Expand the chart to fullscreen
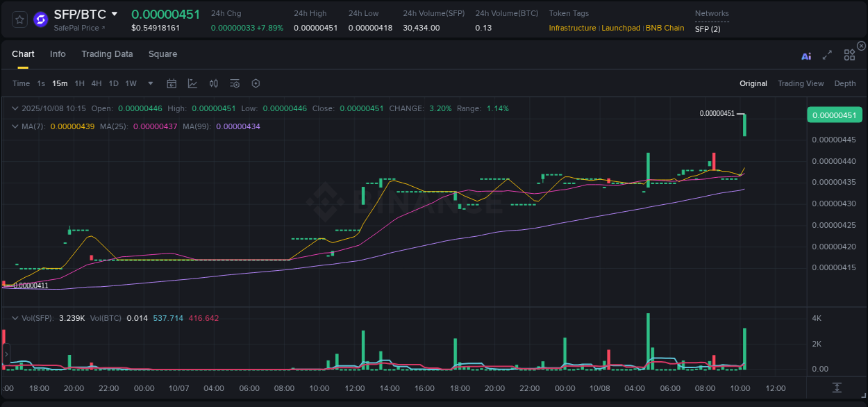The image size is (868, 407). [826, 56]
